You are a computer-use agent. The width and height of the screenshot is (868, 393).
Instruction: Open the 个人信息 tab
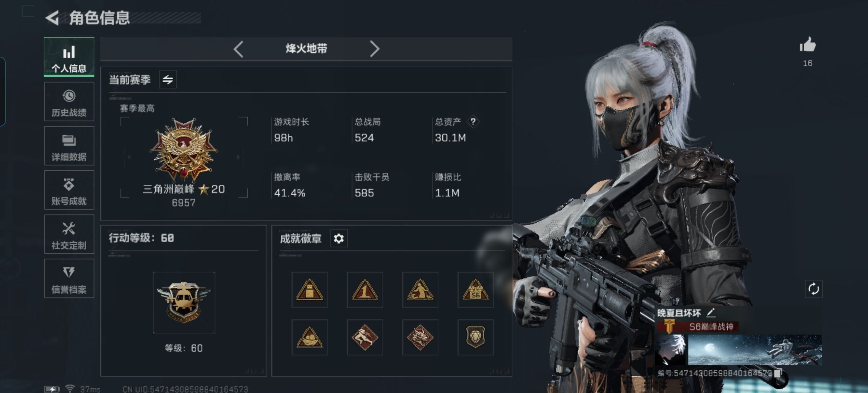(x=69, y=57)
